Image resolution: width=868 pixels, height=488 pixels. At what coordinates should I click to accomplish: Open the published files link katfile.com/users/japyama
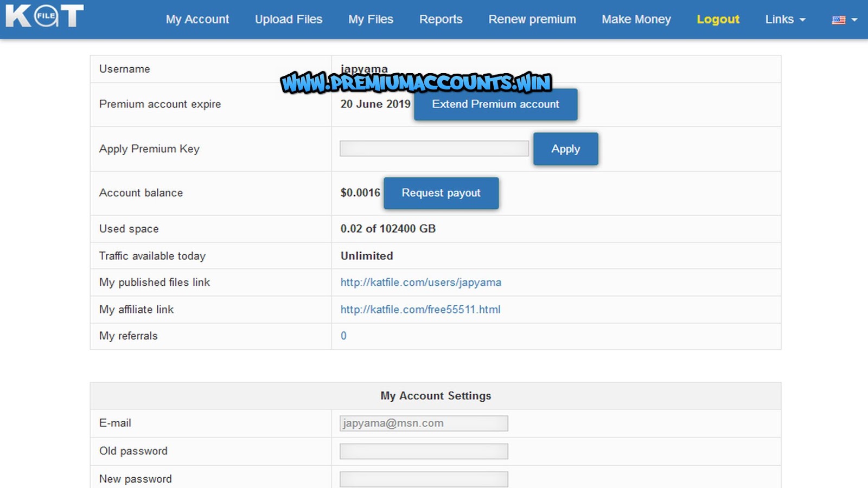click(x=421, y=282)
